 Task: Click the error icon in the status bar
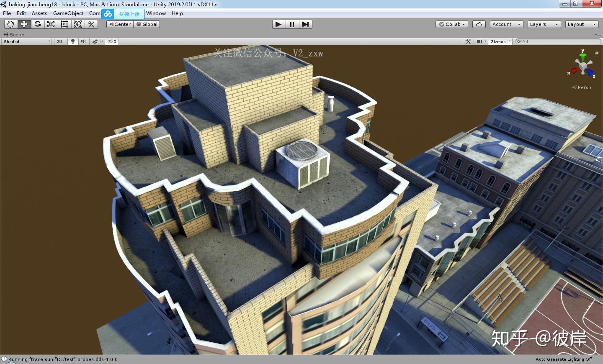point(4,359)
